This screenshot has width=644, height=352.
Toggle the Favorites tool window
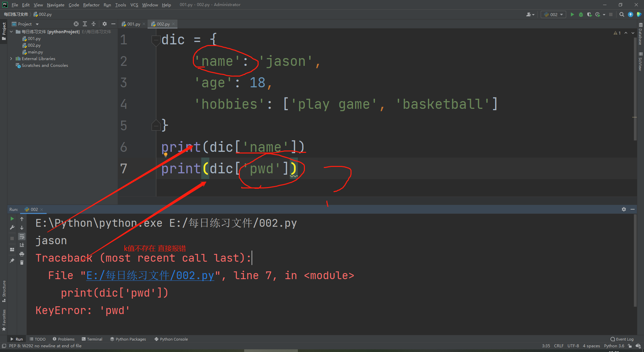point(4,320)
